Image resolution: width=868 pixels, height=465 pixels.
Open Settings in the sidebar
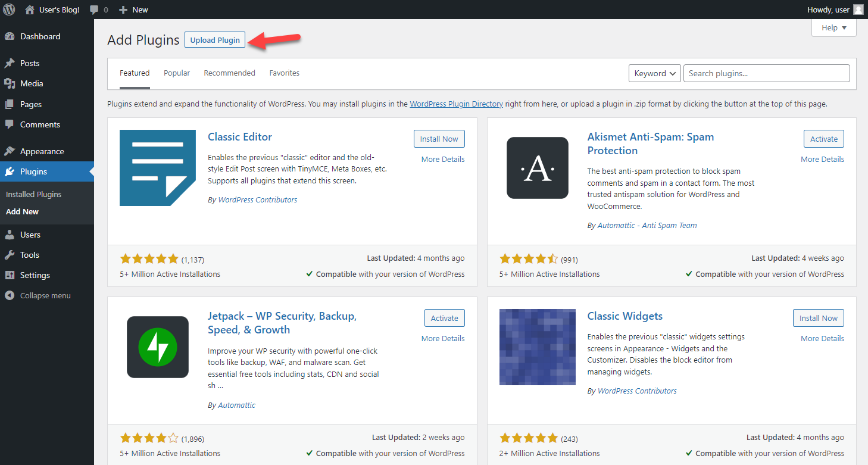click(35, 275)
